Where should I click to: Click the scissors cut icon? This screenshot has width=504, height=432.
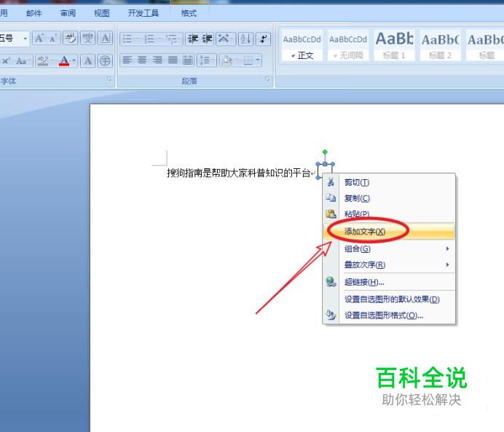(x=331, y=182)
